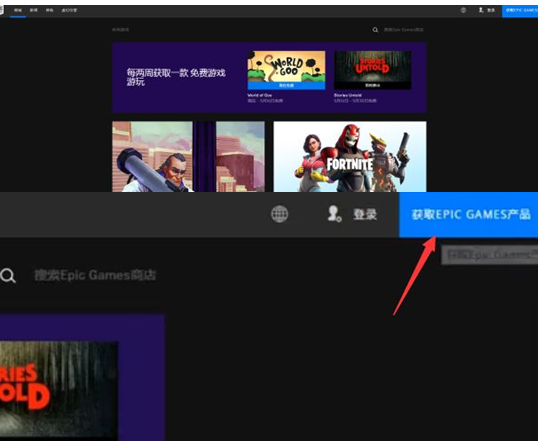Click the Epic Games logo in the corner
Viewport: 538px width, 441px height.
tap(1, 10)
